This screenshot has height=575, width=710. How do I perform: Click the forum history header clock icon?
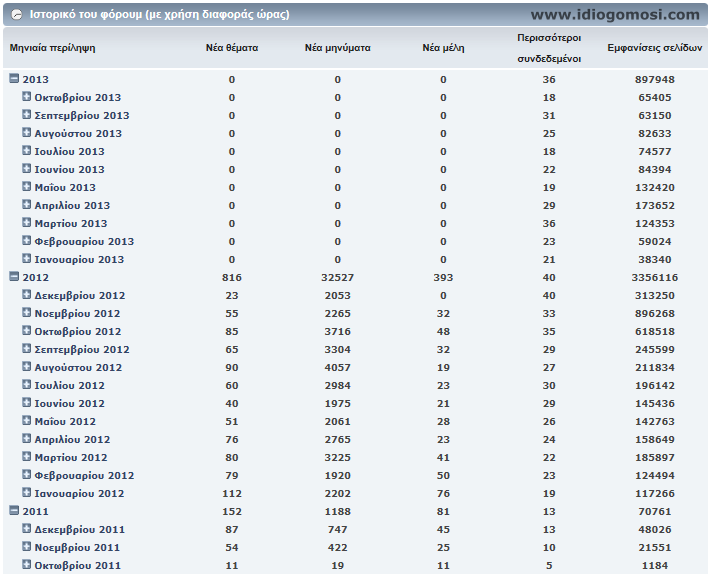16,14
